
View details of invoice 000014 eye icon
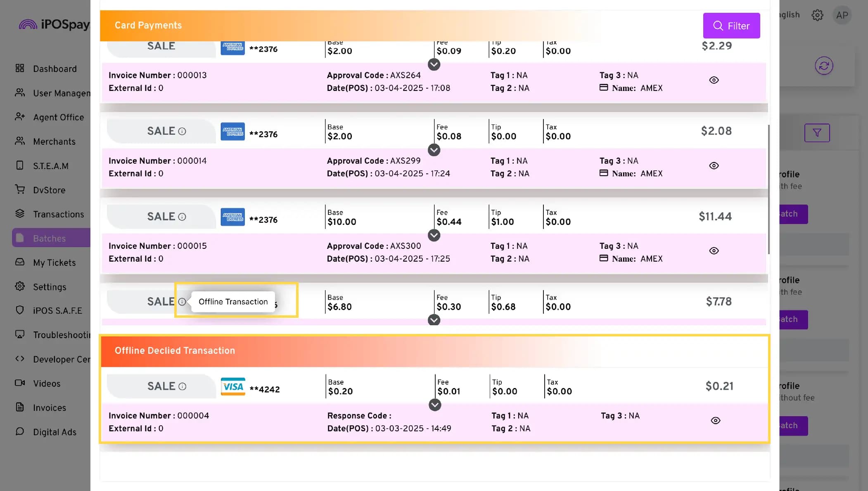click(x=714, y=166)
